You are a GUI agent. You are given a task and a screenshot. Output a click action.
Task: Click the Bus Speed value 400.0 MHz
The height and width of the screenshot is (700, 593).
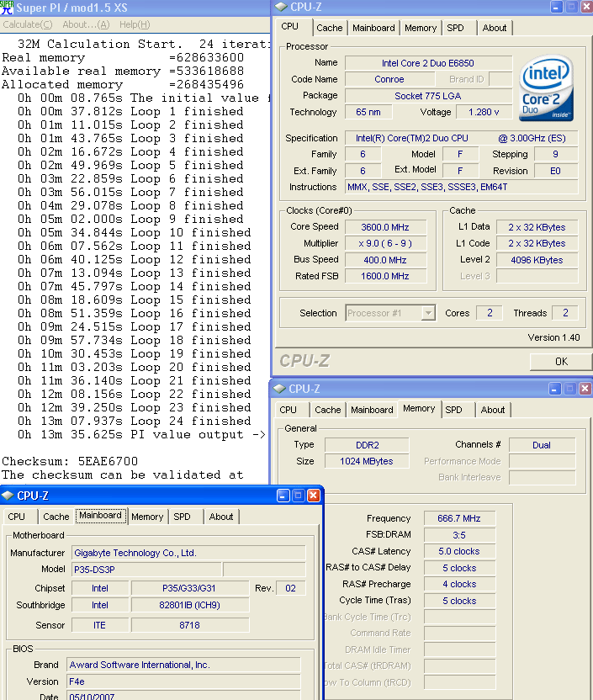(385, 260)
